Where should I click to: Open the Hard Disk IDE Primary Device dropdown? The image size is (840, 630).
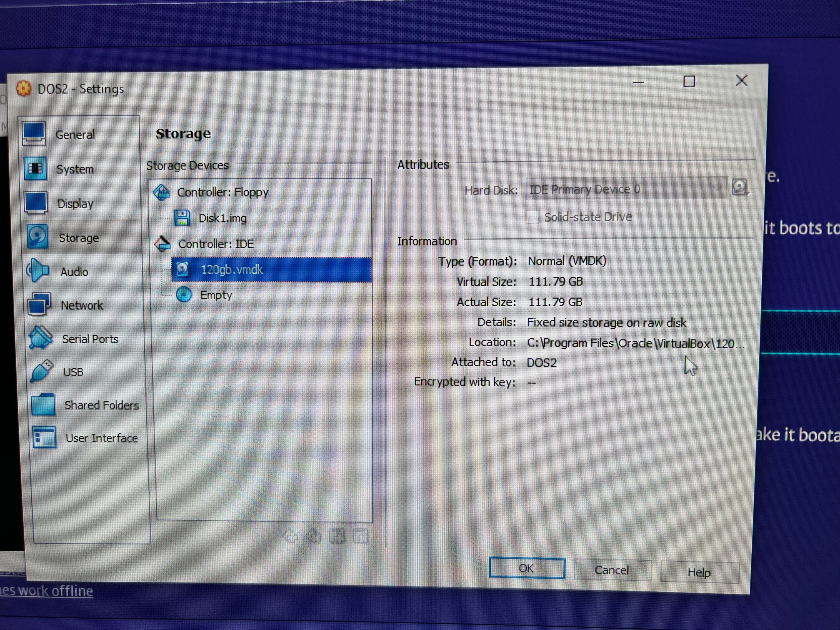tap(626, 189)
